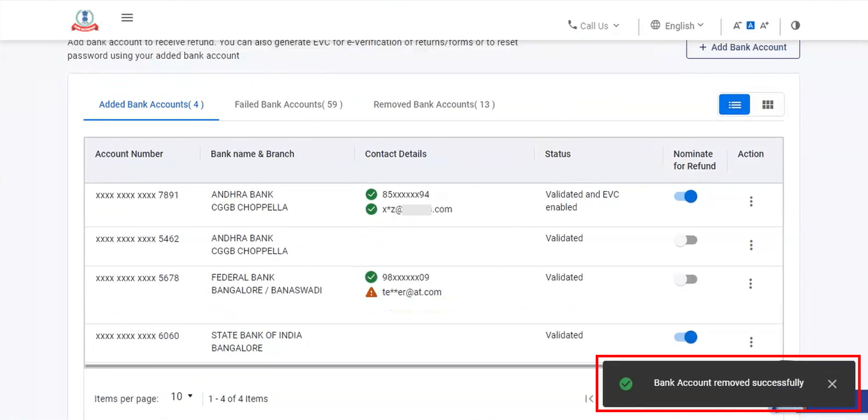Click the Add Bank Account button
Screen dimensions: 868x420
[x=742, y=47]
